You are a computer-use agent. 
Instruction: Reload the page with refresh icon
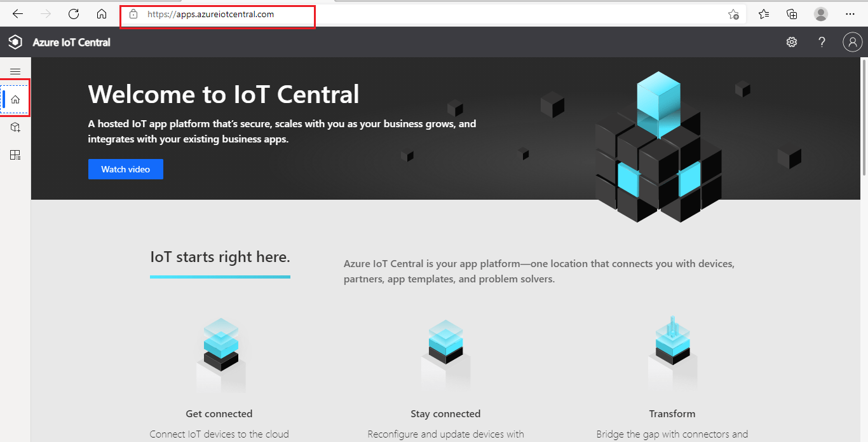tap(74, 14)
